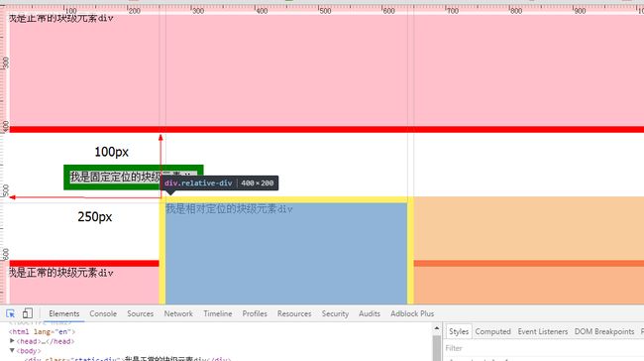644x361 pixels.
Task: Open the Elements tab
Action: click(64, 313)
